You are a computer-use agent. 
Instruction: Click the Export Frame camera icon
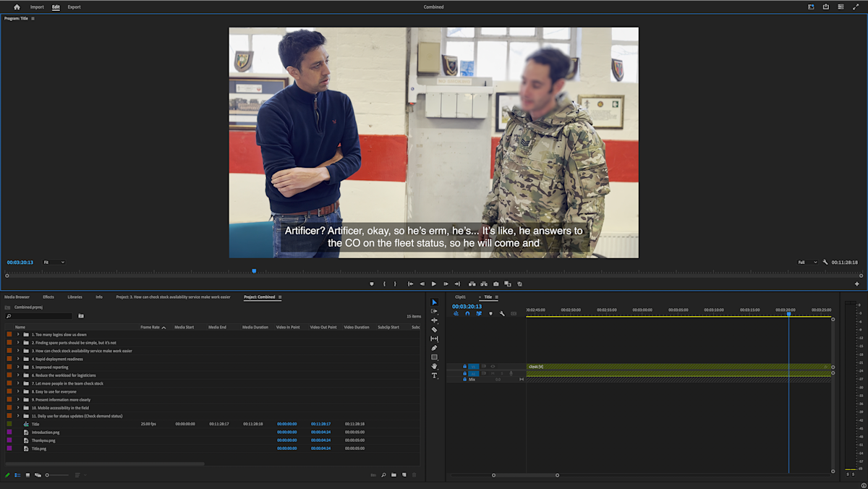(495, 284)
